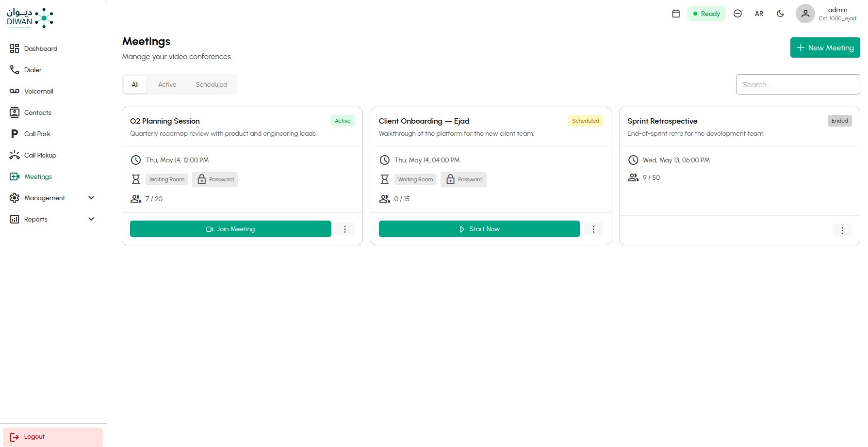Select Meetings in the sidebar

tap(53, 176)
